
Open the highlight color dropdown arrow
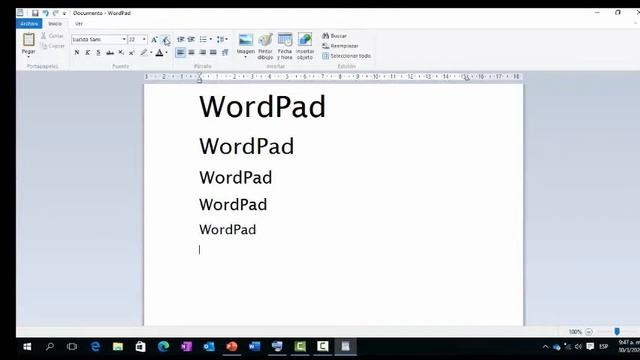(x=151, y=52)
